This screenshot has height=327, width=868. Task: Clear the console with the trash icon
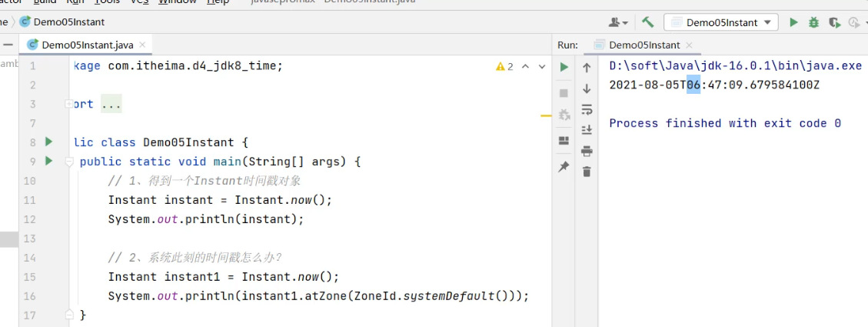pos(587,172)
